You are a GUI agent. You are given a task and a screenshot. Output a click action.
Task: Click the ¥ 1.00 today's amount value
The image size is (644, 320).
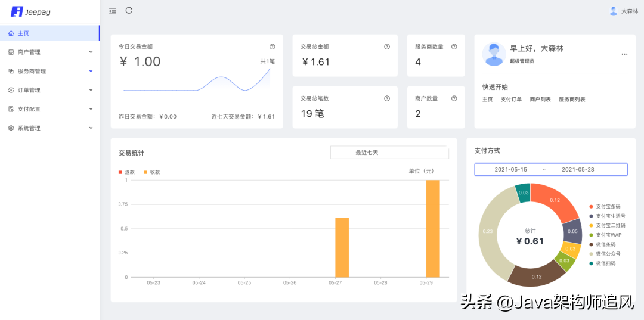click(x=140, y=61)
